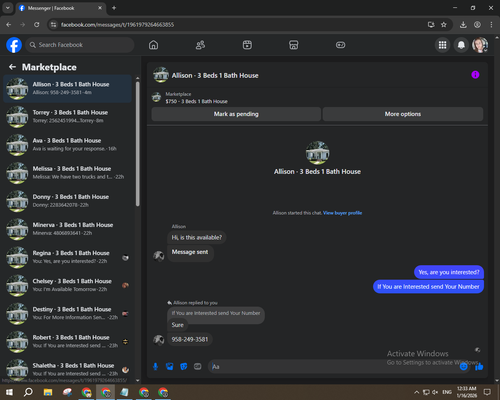Image resolution: width=500 pixels, height=400 pixels.
Task: Open the emoji picker in message box
Action: 464,367
